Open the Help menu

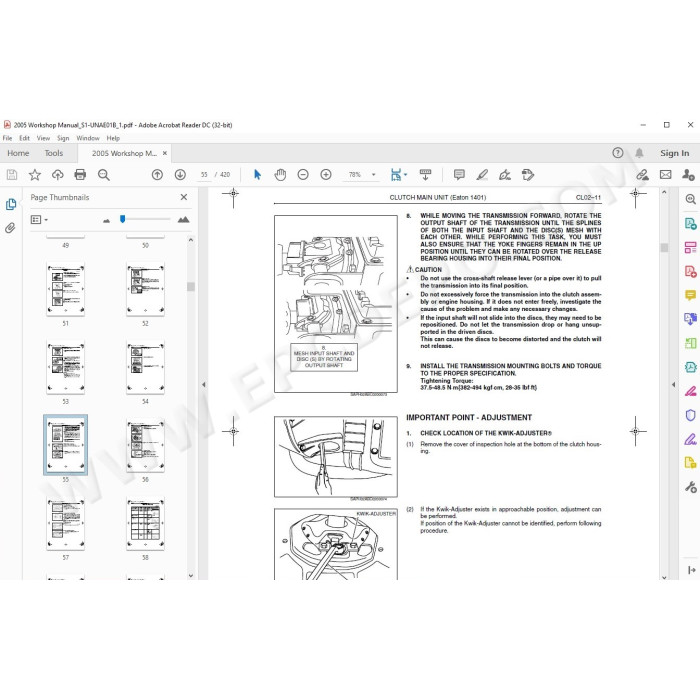point(113,138)
